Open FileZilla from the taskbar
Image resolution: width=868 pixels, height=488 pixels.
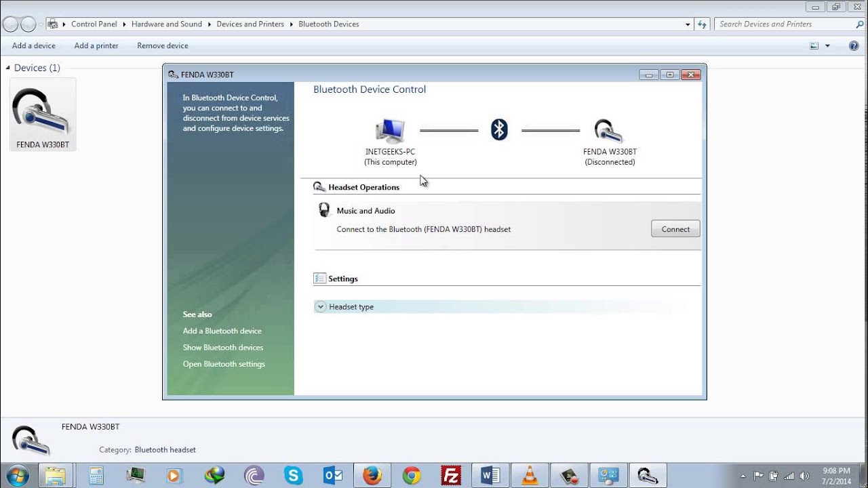451,476
